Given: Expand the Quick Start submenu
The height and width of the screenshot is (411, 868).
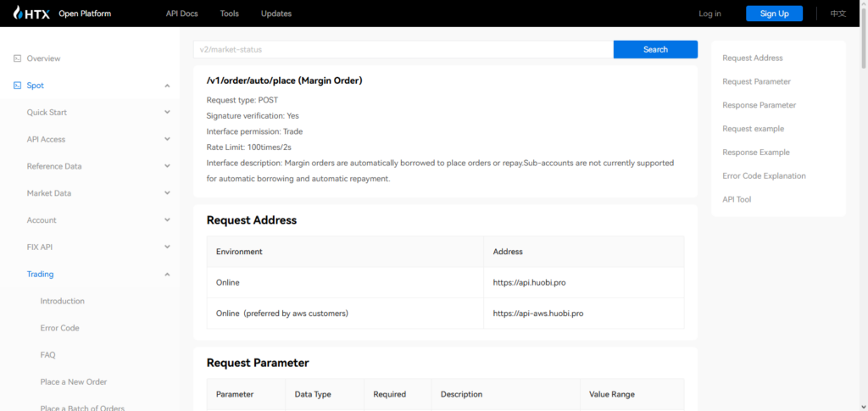Looking at the screenshot, I should [167, 113].
